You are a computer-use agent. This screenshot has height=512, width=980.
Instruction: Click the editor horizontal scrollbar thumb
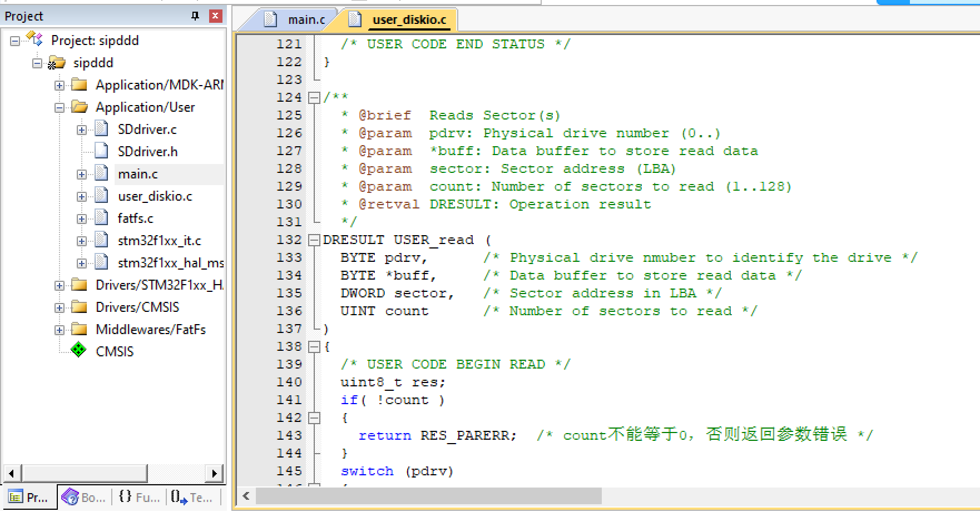[428, 496]
